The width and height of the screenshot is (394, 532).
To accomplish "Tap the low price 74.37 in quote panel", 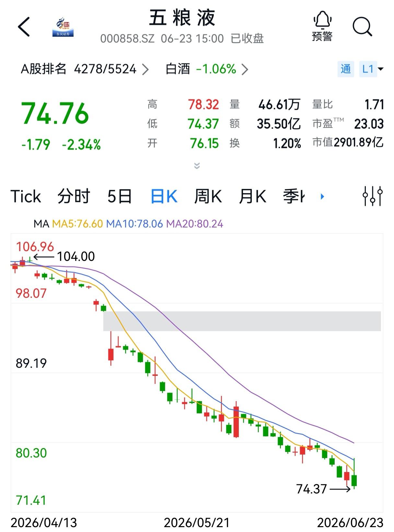I will tap(203, 124).
